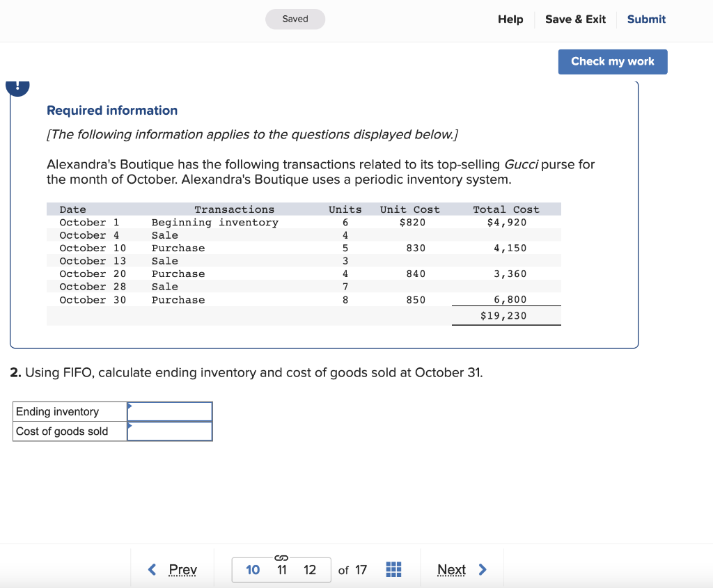Viewport: 713px width, 588px height.
Task: Click the right chevron beside Next
Action: (483, 569)
